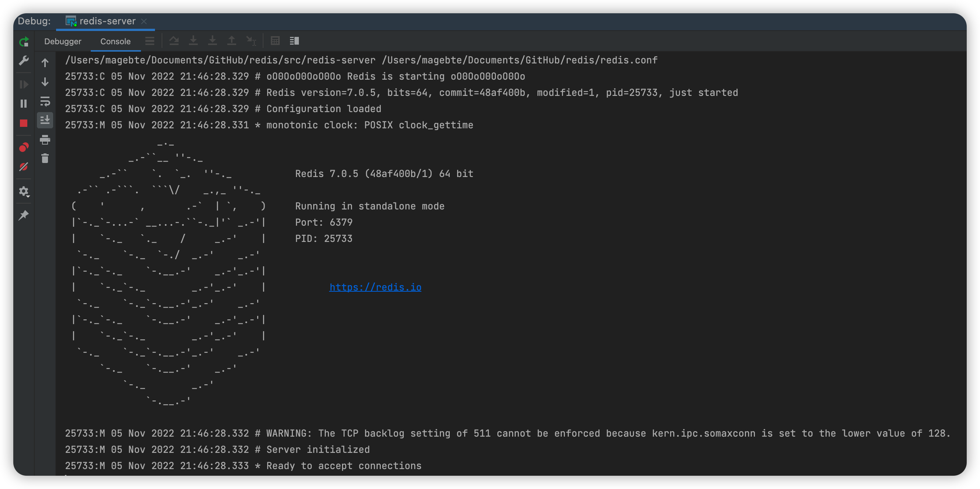Open the Evaluate Expression calculator icon
Image resolution: width=980 pixels, height=489 pixels.
(x=275, y=41)
